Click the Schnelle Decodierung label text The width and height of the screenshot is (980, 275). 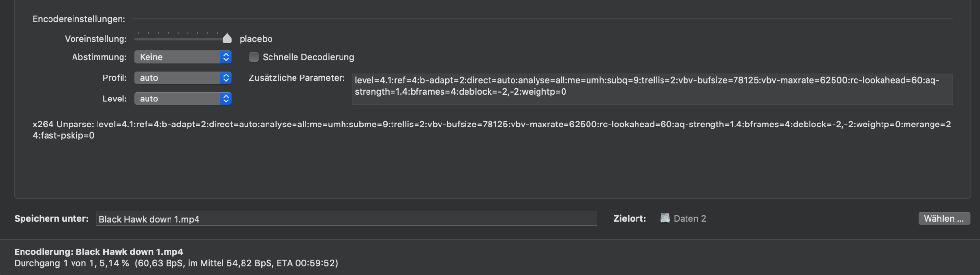[x=308, y=57]
